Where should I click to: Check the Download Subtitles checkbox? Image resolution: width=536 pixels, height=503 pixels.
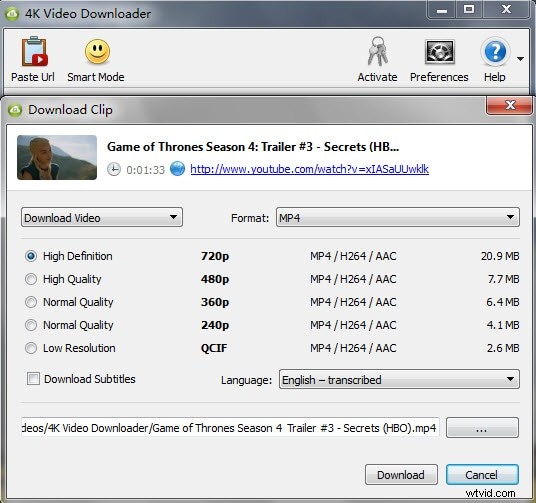point(33,379)
